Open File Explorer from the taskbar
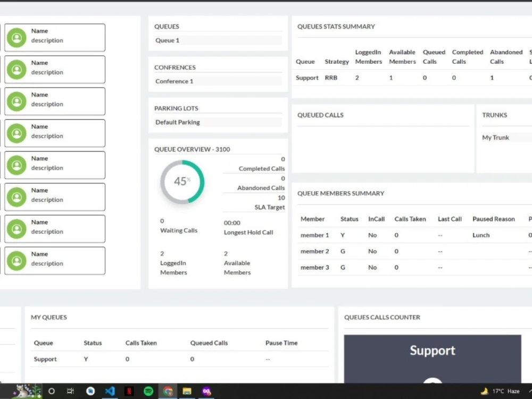Image resolution: width=532 pixels, height=399 pixels. (187, 391)
